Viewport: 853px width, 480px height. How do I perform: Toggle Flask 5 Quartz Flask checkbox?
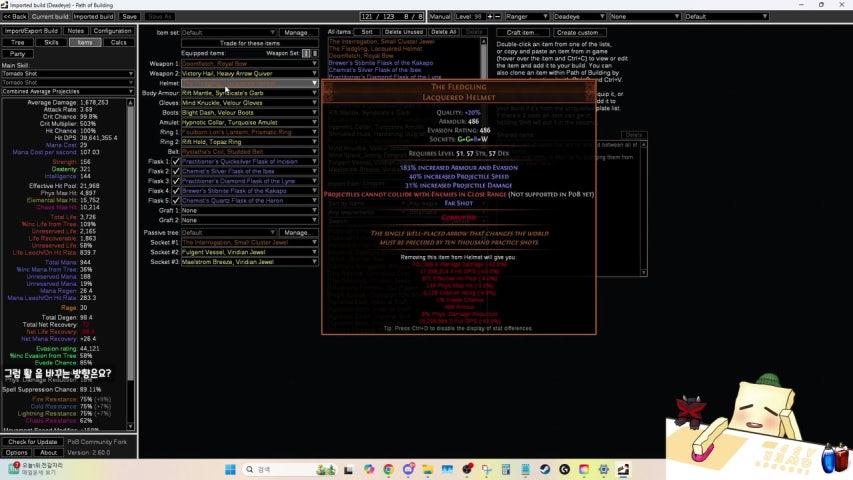coord(176,201)
